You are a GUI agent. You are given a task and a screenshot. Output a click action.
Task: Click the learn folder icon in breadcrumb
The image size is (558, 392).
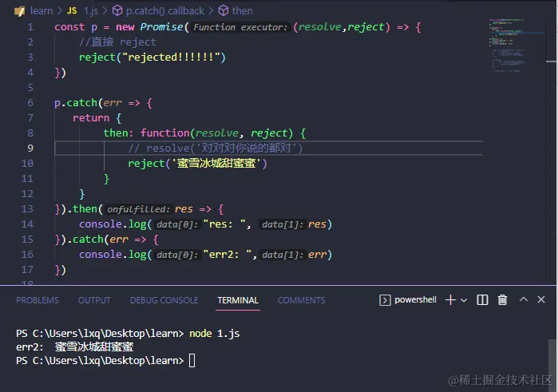point(20,11)
